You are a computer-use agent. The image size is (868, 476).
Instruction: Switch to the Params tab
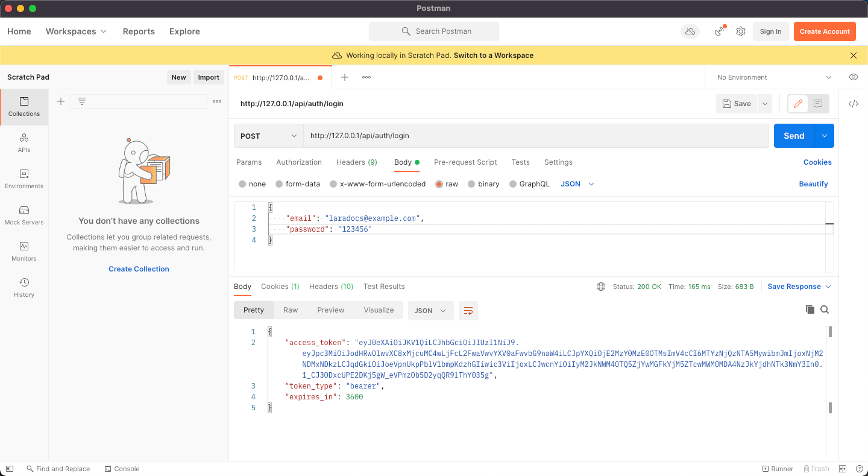[x=249, y=162]
